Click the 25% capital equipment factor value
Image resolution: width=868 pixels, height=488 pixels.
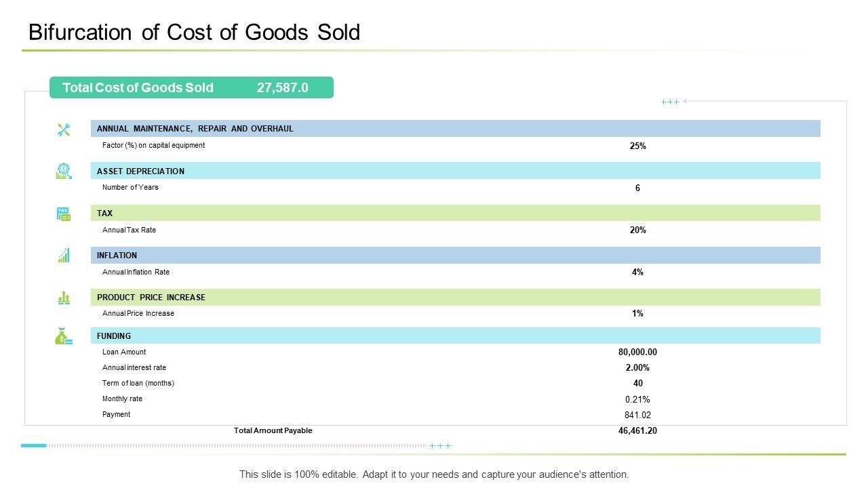pyautogui.click(x=637, y=146)
